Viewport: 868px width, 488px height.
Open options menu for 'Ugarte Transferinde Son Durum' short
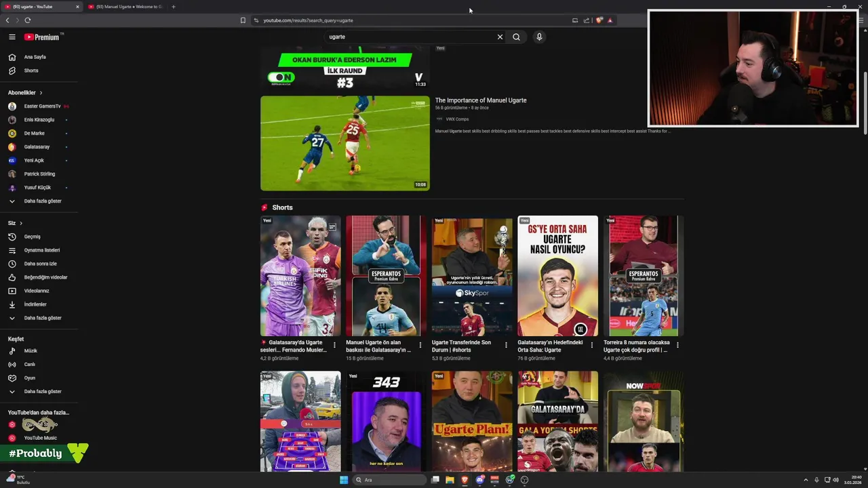506,345
